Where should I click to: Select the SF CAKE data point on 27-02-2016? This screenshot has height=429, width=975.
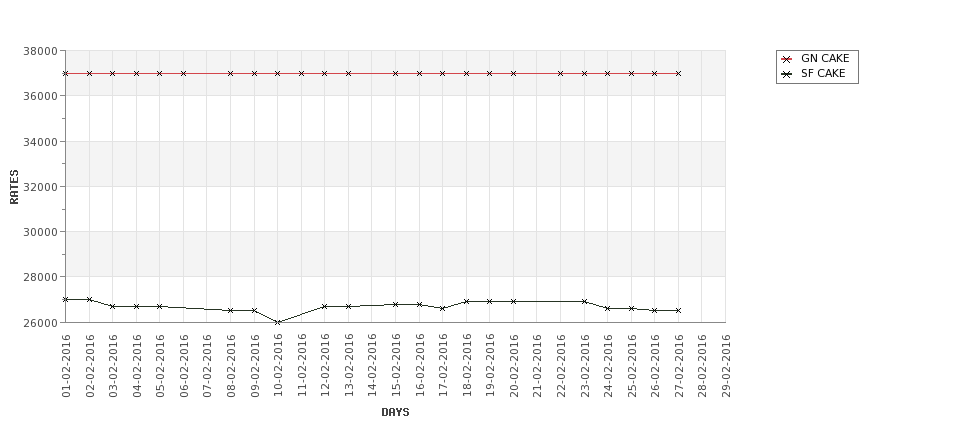pyautogui.click(x=678, y=310)
